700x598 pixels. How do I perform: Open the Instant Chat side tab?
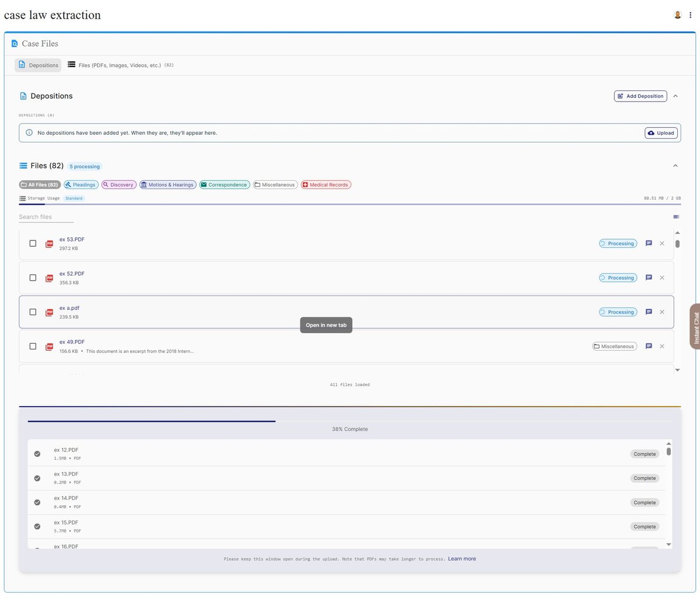click(695, 327)
